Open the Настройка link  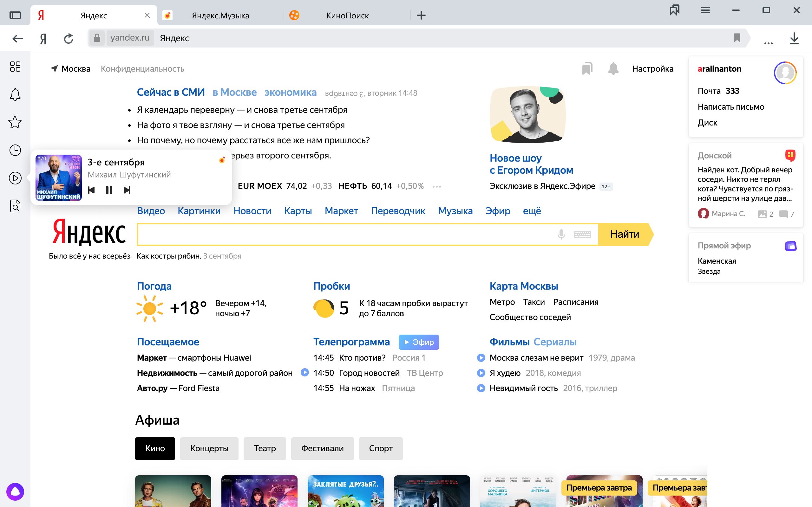[652, 69]
